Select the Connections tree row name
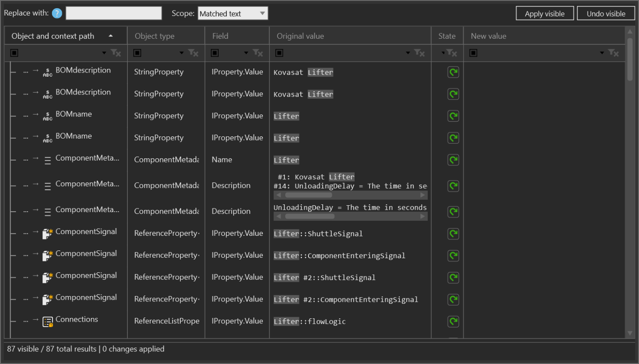 tap(77, 319)
